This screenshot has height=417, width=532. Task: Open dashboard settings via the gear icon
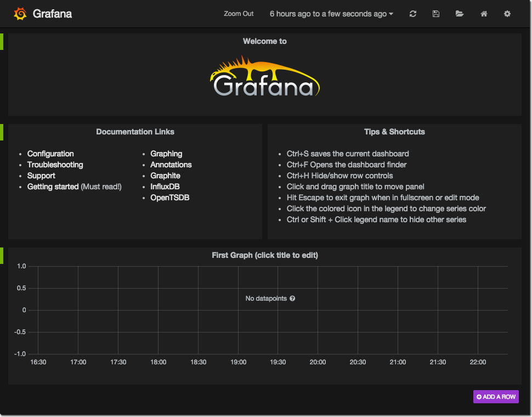(x=507, y=14)
